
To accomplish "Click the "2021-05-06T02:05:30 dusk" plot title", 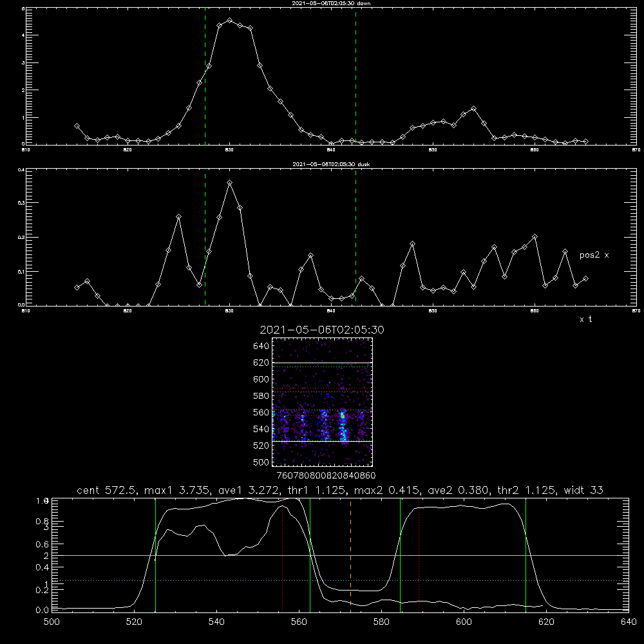I will coord(331,164).
